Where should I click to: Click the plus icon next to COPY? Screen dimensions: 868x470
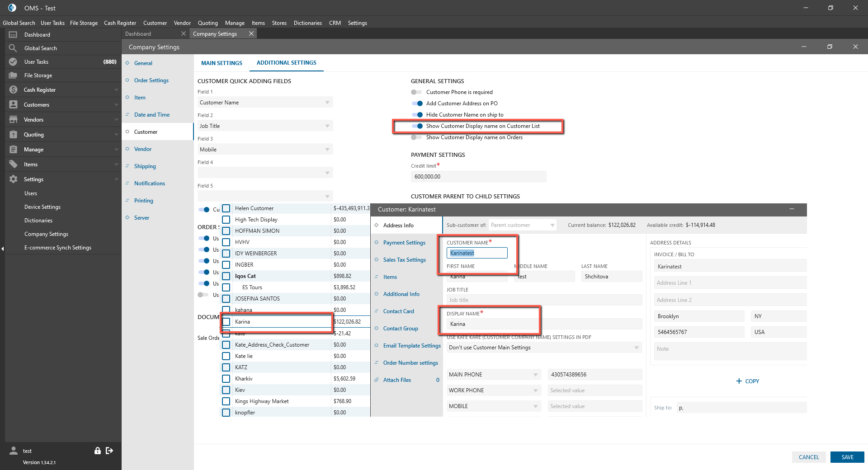pos(739,381)
